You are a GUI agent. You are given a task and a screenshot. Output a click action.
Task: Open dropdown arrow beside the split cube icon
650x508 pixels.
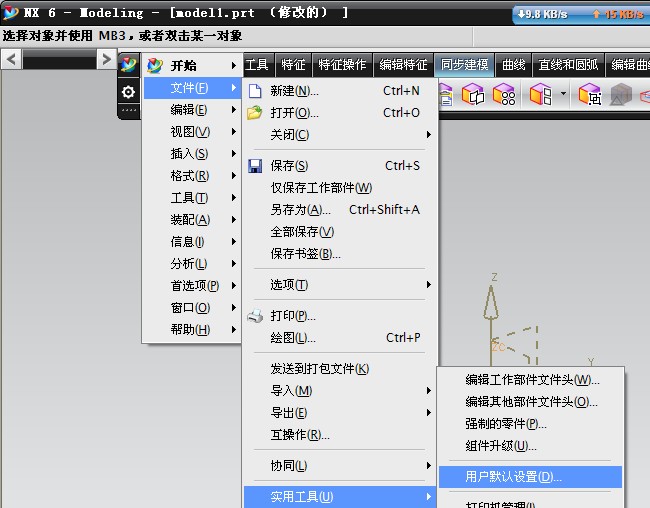click(x=563, y=93)
